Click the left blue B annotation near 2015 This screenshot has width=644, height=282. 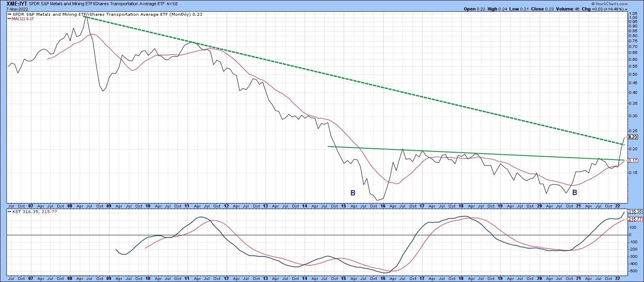coord(353,193)
